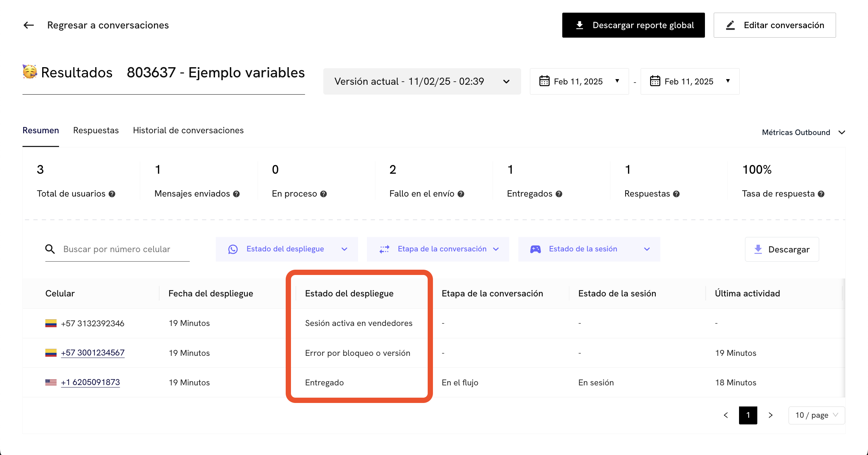Image resolution: width=868 pixels, height=455 pixels.
Task: Switch to the Historial de conversaciones tab
Action: click(x=188, y=130)
